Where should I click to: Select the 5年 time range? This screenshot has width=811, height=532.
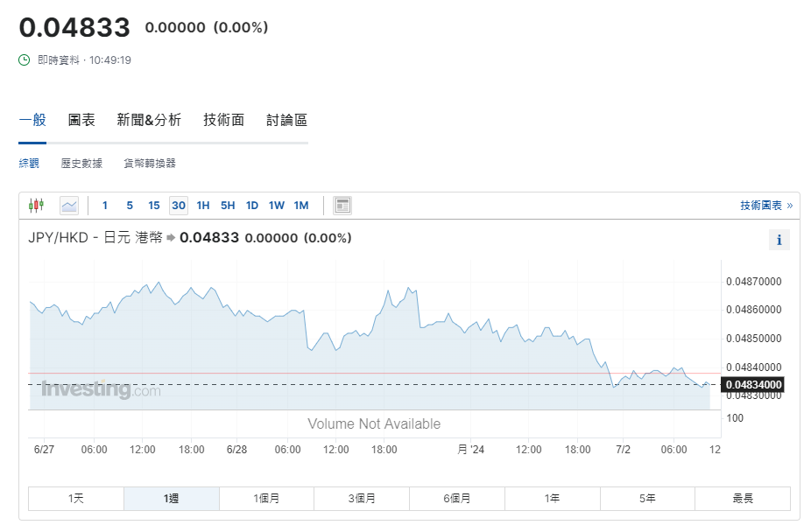pos(647,499)
